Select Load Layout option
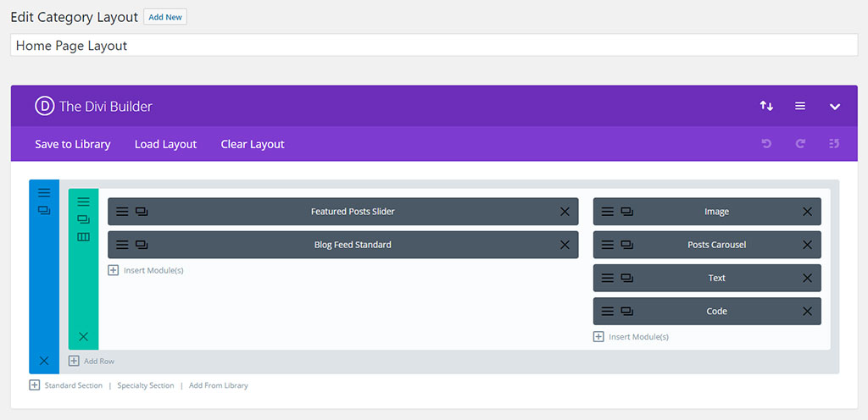The height and width of the screenshot is (420, 868). [165, 144]
